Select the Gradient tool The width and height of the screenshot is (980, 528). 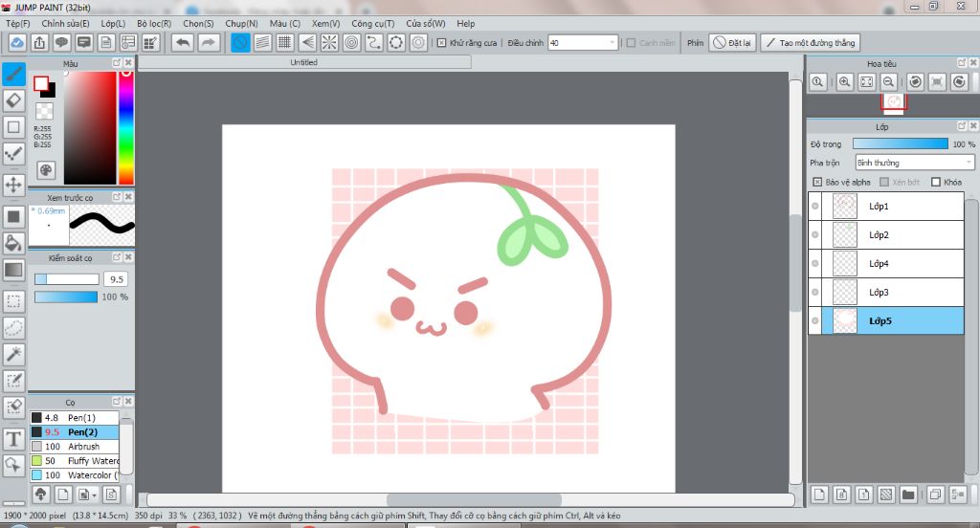click(13, 270)
